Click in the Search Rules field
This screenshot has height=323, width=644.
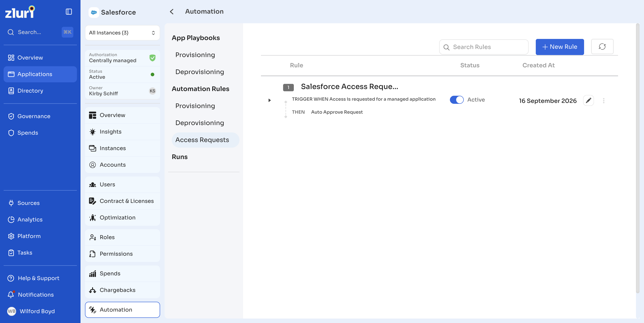click(483, 47)
